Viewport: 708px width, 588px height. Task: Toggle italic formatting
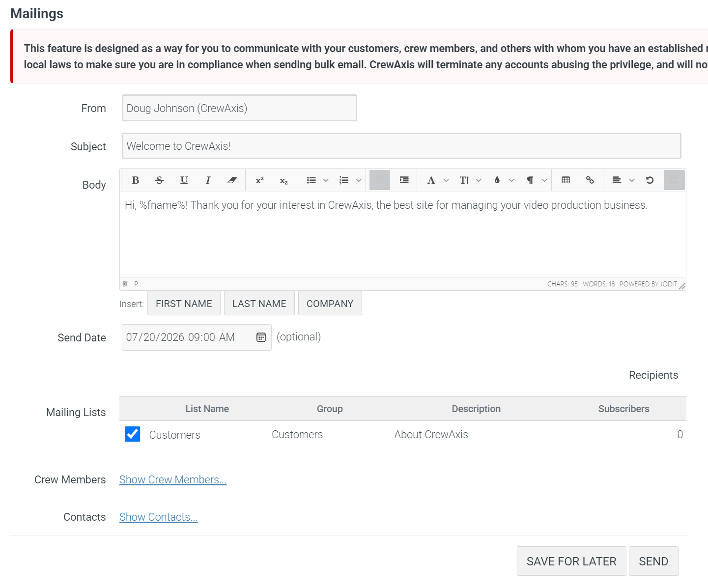[x=208, y=180]
